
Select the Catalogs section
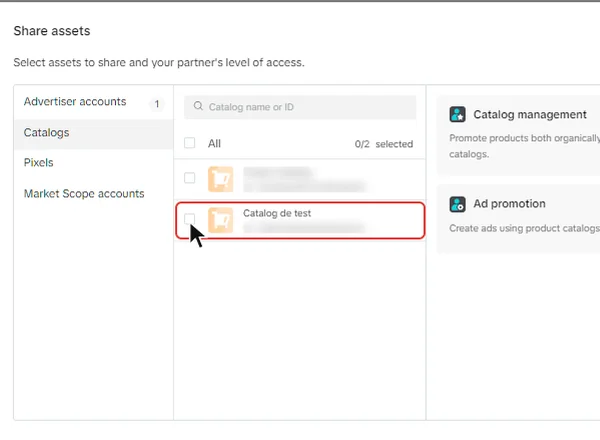pyautogui.click(x=93, y=133)
